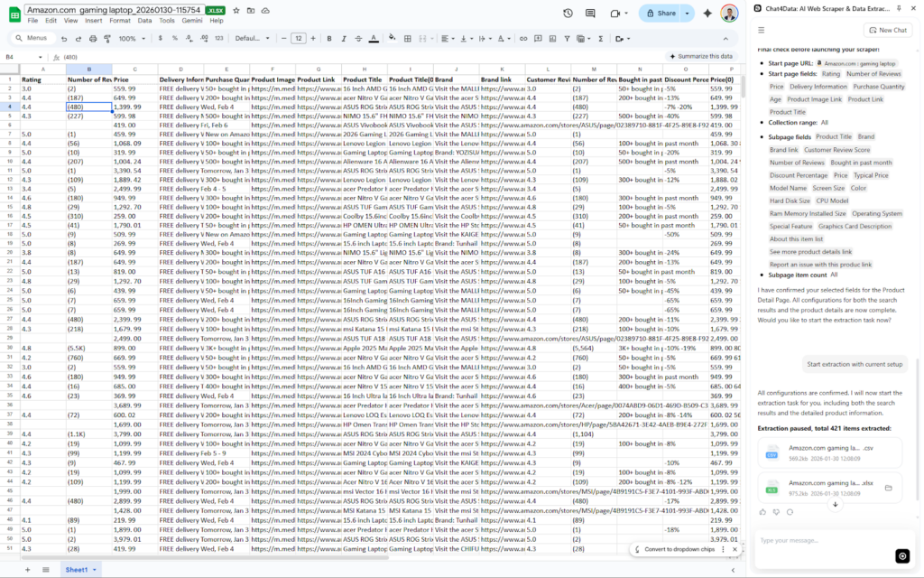Increase font size with plus button

tap(313, 38)
